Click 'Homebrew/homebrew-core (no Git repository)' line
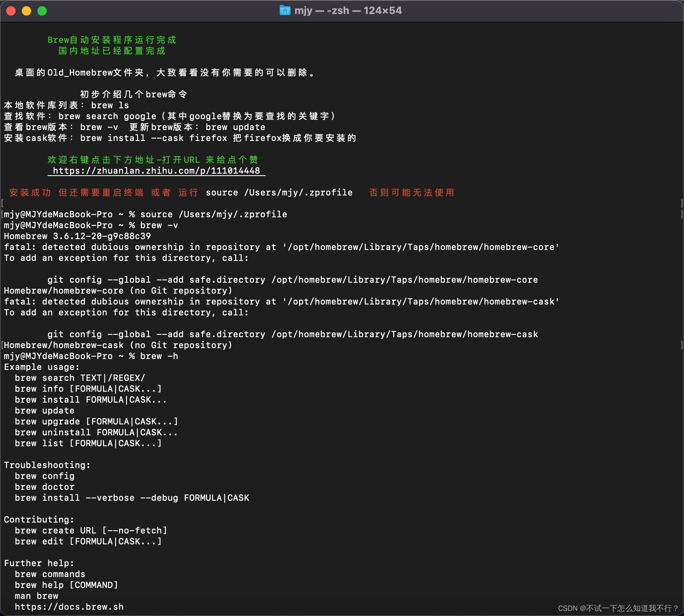The image size is (684, 616). pos(118,291)
